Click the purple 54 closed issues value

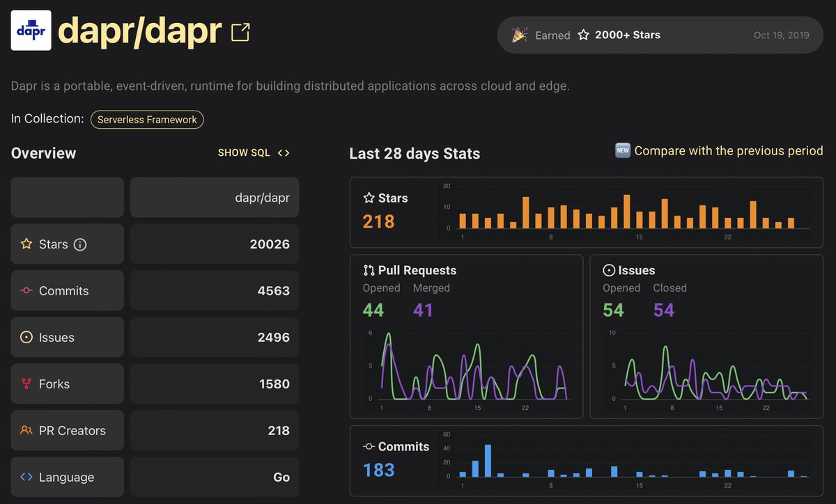(664, 310)
